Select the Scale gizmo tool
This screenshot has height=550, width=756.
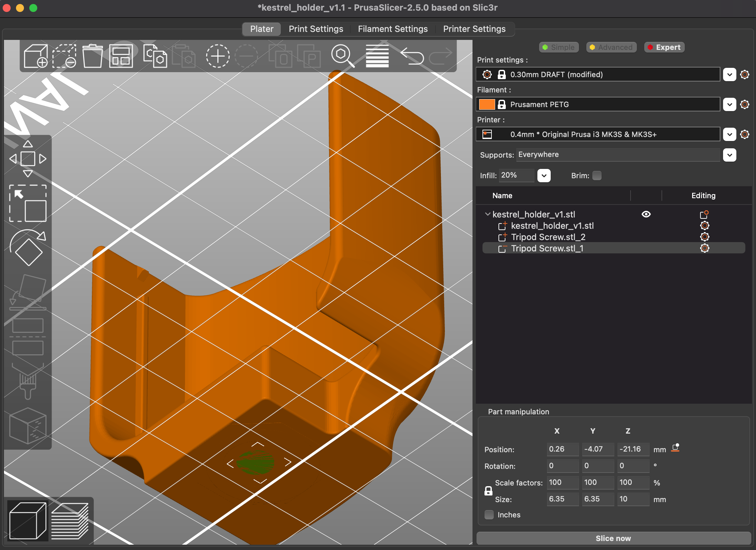coord(28,204)
